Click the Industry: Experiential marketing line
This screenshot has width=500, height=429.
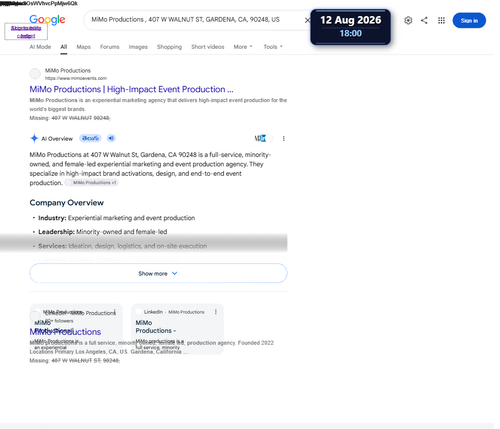116,218
